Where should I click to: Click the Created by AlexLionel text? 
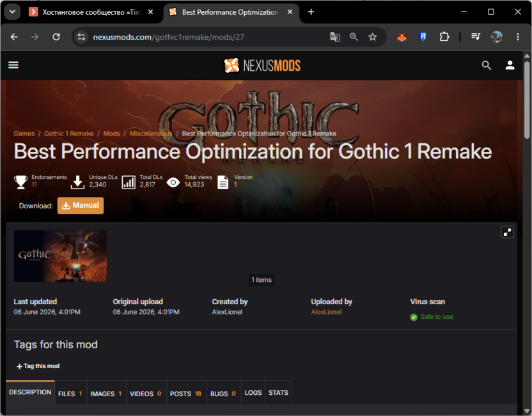(227, 312)
